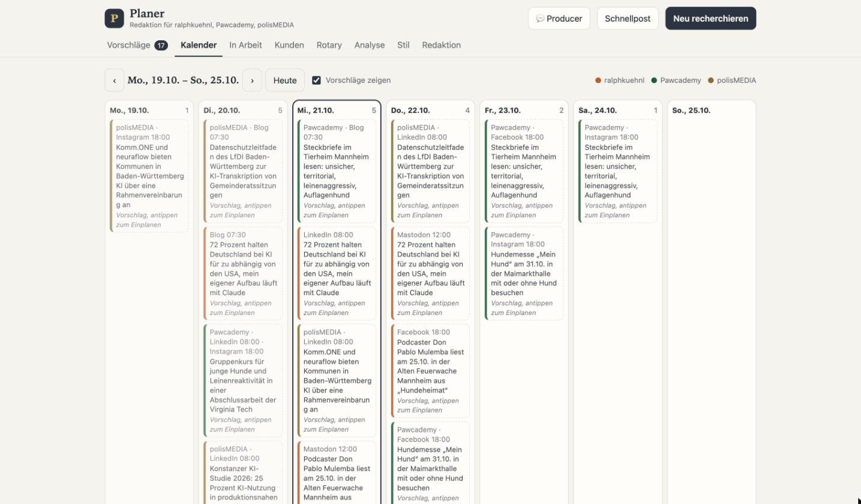Screen dimensions: 861x504
Task: Select Tuesday's Gruppenkurs Pawcademy suggestion card
Action: (242, 380)
